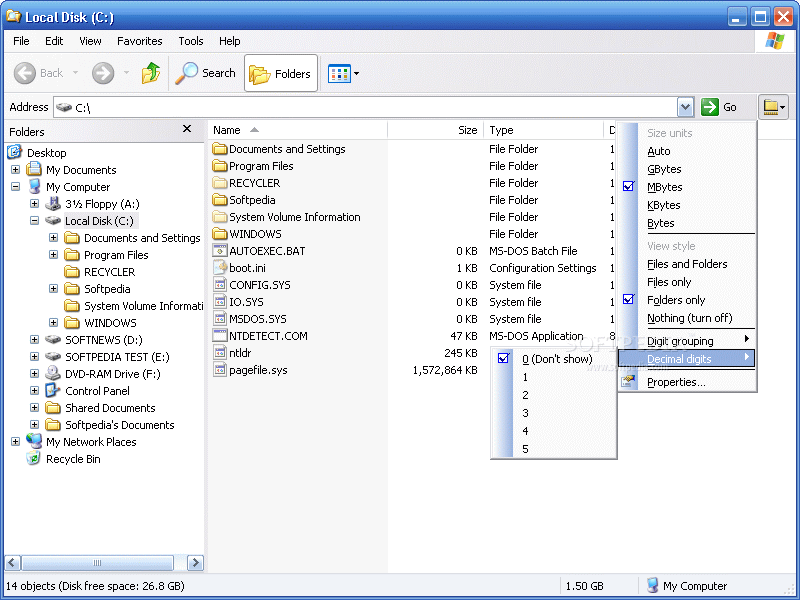Click the Control Panel icon in tree
This screenshot has height=600, width=800.
[53, 391]
